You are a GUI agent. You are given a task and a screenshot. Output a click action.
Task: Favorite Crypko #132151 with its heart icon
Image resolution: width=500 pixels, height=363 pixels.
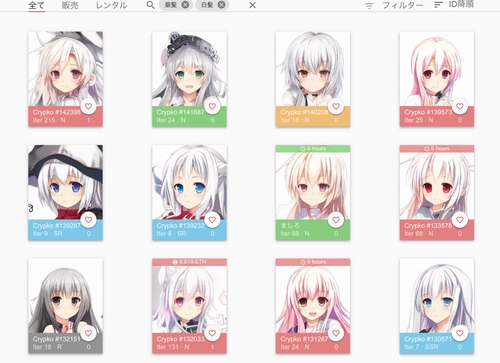coord(88,333)
